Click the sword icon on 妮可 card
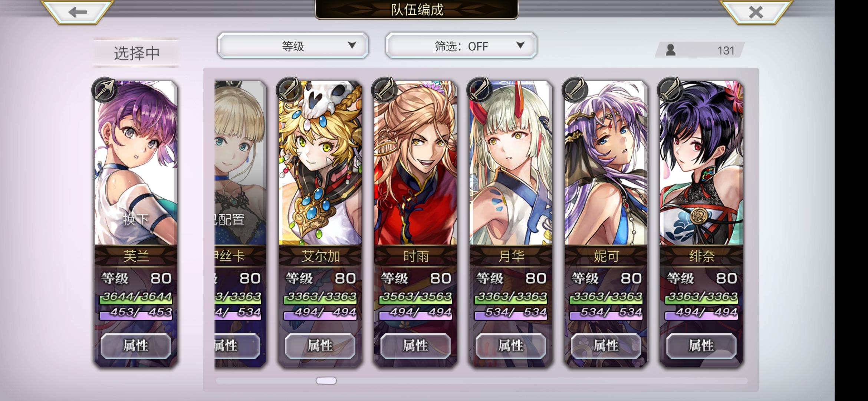The height and width of the screenshot is (401, 868). click(x=575, y=90)
